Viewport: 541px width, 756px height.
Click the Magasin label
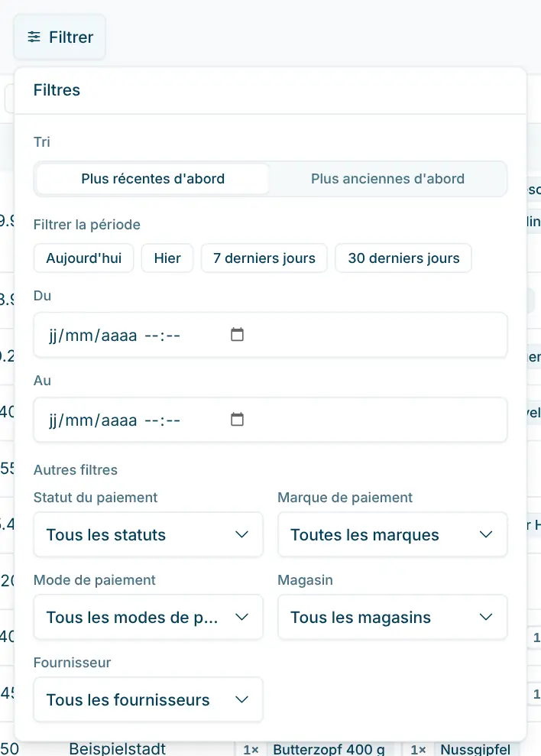305,580
